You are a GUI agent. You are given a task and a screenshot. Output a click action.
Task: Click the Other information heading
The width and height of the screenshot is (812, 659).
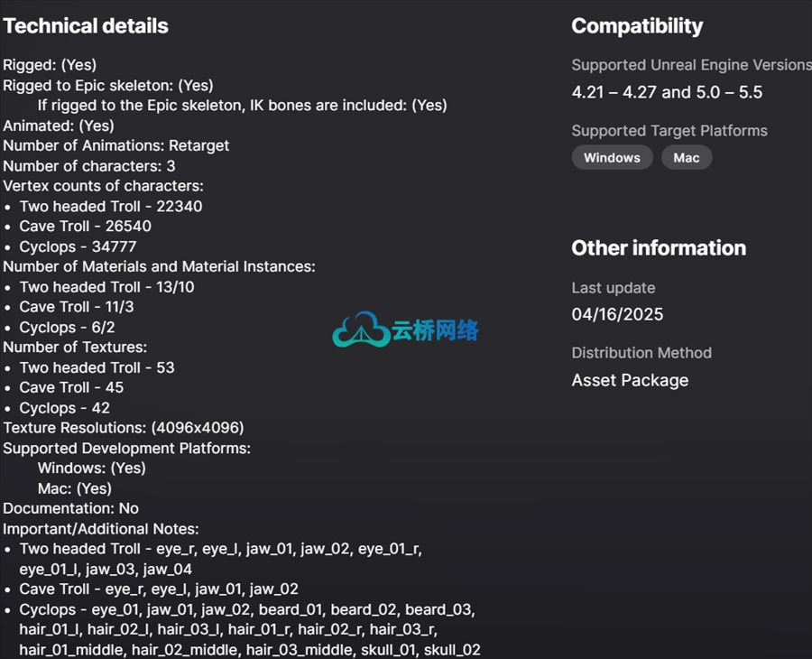tap(659, 248)
